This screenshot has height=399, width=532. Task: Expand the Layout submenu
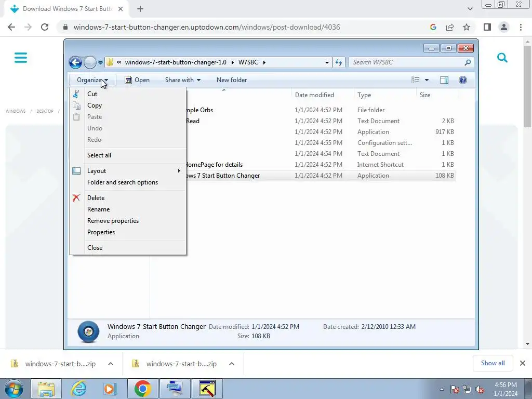point(128,171)
